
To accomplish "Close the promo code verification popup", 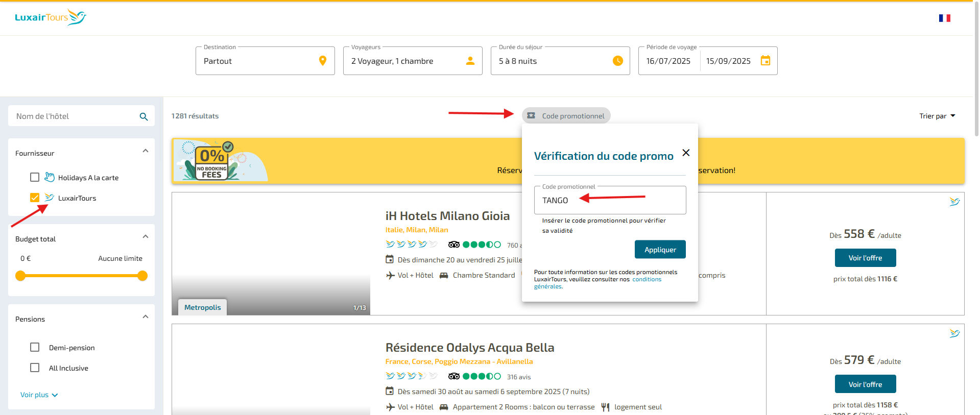I will point(686,153).
